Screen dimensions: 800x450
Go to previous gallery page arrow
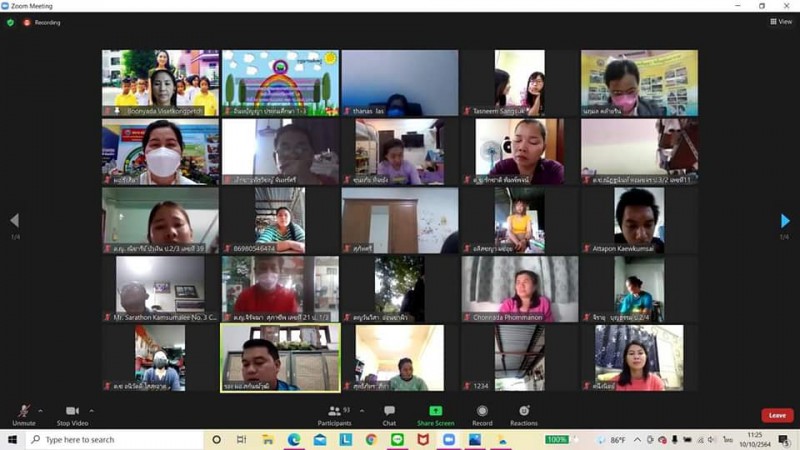[14, 220]
